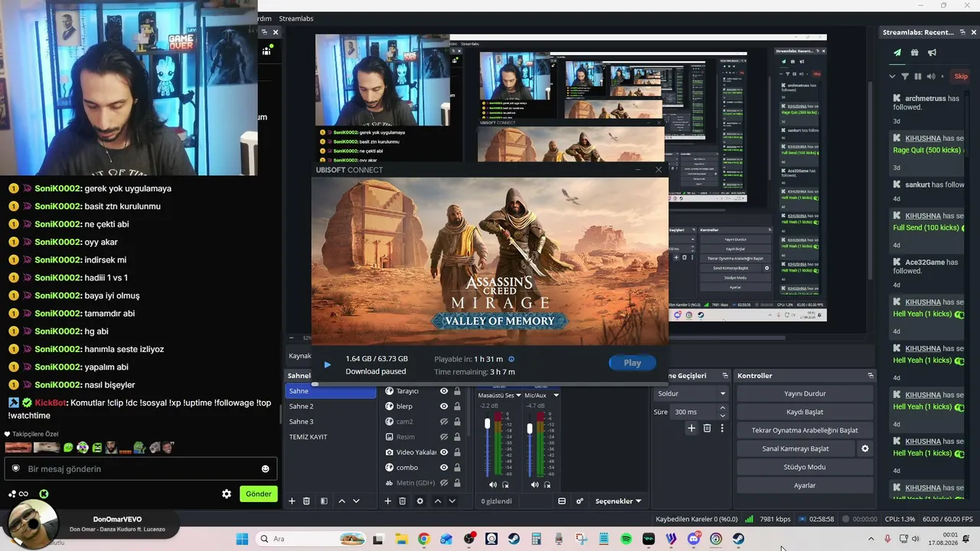Toggle visibility of the Tarayıcı source
Viewport: 980px width, 551px height.
tap(443, 391)
